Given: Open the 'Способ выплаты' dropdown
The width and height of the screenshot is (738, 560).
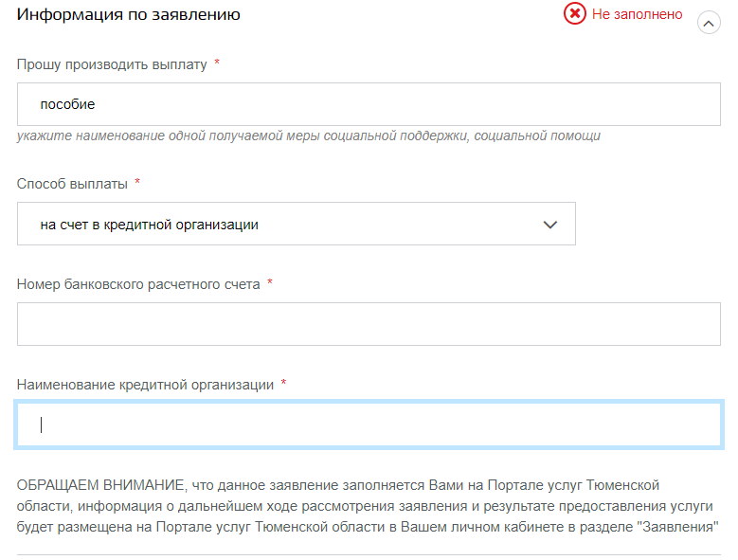Looking at the screenshot, I should 296,225.
